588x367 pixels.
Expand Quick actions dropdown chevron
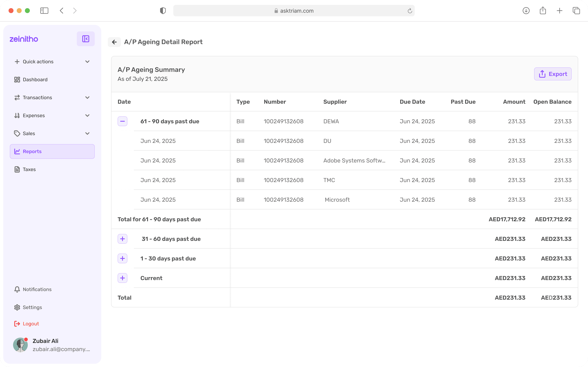[87, 62]
